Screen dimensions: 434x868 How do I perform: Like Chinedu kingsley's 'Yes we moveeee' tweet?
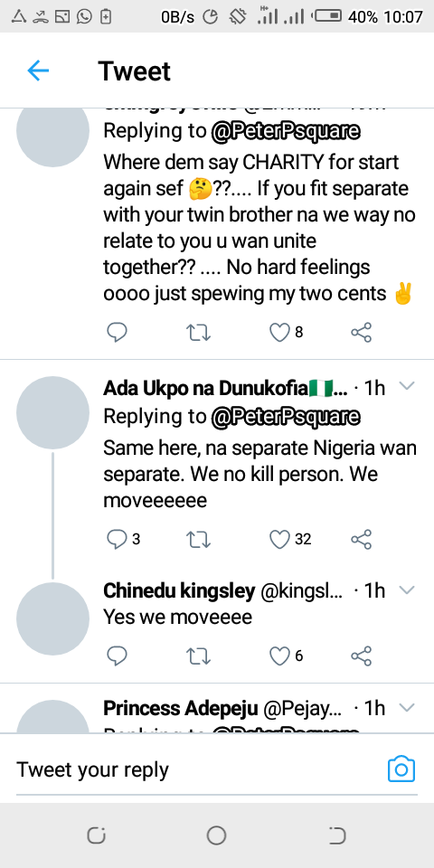click(279, 656)
